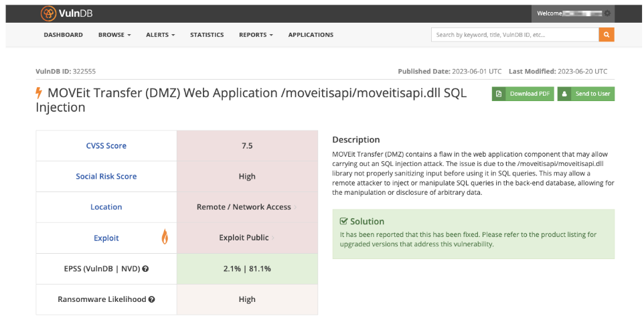Expand the Alerts dropdown menu
The width and height of the screenshot is (644, 316).
coord(161,35)
